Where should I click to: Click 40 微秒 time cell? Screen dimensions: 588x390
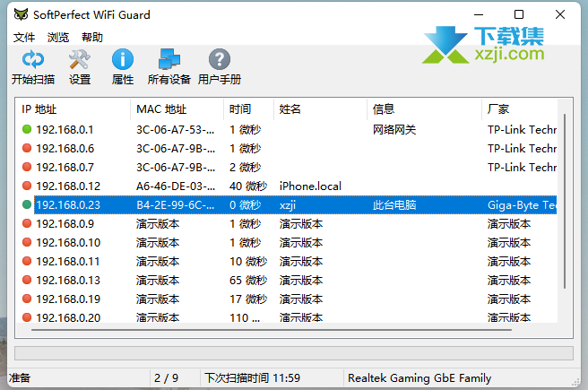coord(248,186)
